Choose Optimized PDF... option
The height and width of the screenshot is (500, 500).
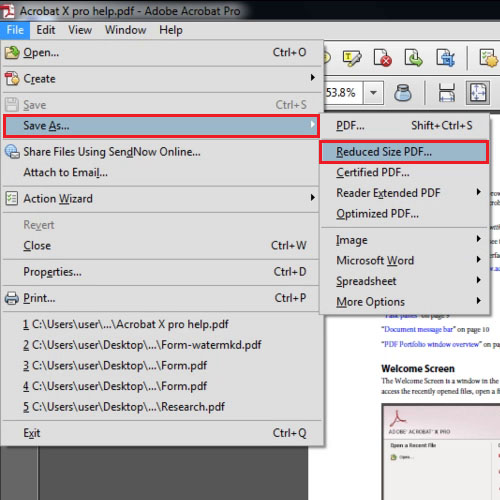(404, 214)
